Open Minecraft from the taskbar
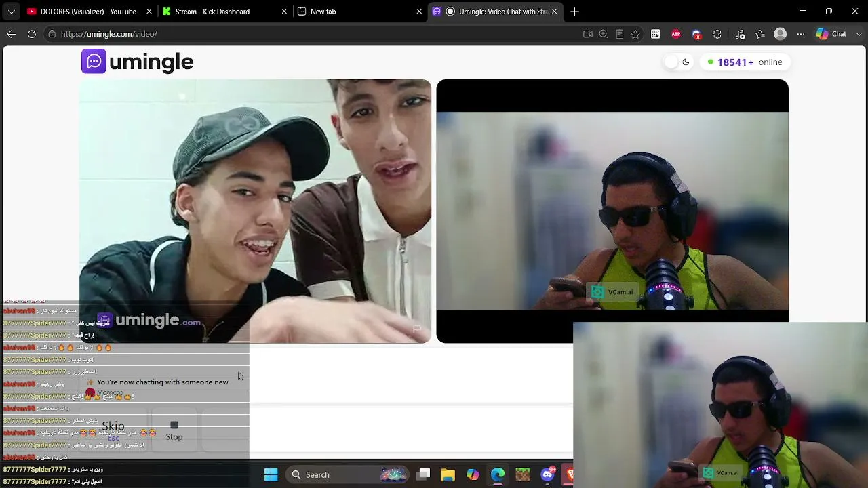The image size is (868, 488). coord(522,474)
